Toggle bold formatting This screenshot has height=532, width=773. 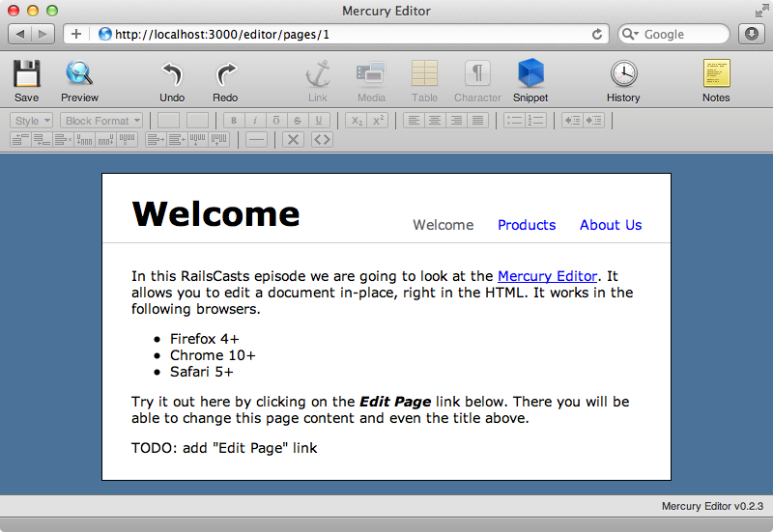coord(234,121)
